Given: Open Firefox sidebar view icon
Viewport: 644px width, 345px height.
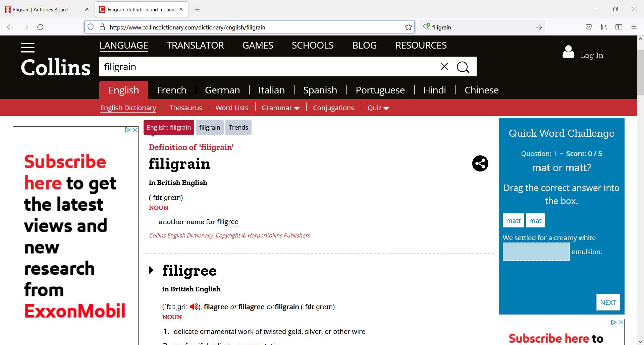Looking at the screenshot, I should [619, 27].
